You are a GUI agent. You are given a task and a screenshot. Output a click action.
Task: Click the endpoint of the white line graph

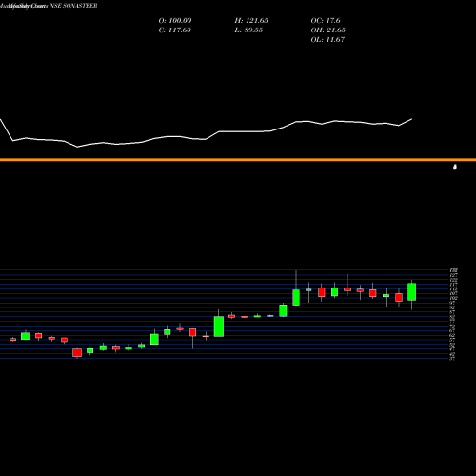(411, 119)
